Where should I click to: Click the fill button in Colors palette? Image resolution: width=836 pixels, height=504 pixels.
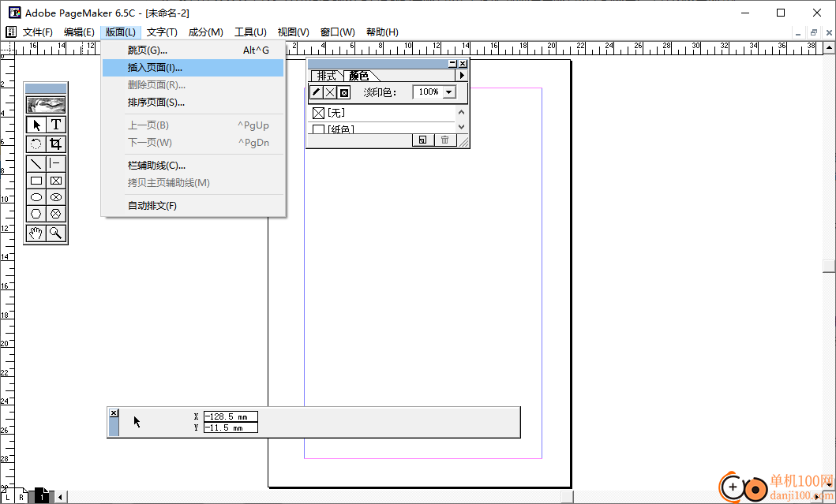click(x=330, y=92)
